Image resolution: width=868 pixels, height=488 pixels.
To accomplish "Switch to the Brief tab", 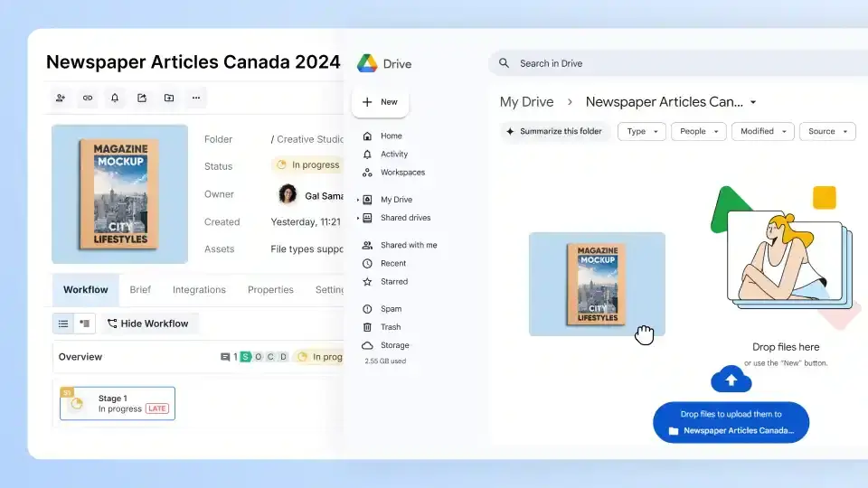I will pyautogui.click(x=140, y=290).
